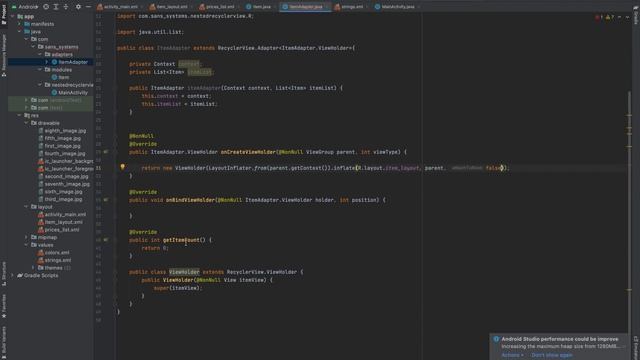Viewport: 640px width, 360px height.
Task: Click the yellow lightbulb quick-fix icon
Action: [x=122, y=167]
